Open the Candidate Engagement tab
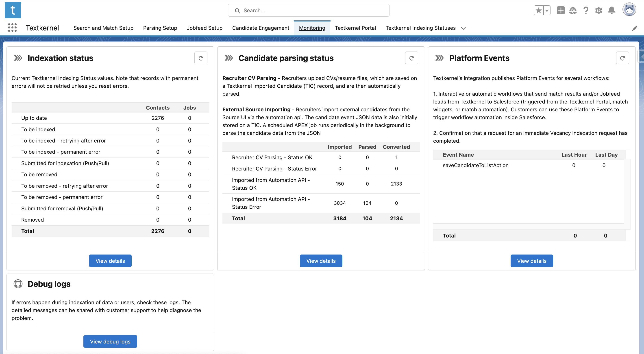This screenshot has width=644, height=354. click(x=261, y=28)
